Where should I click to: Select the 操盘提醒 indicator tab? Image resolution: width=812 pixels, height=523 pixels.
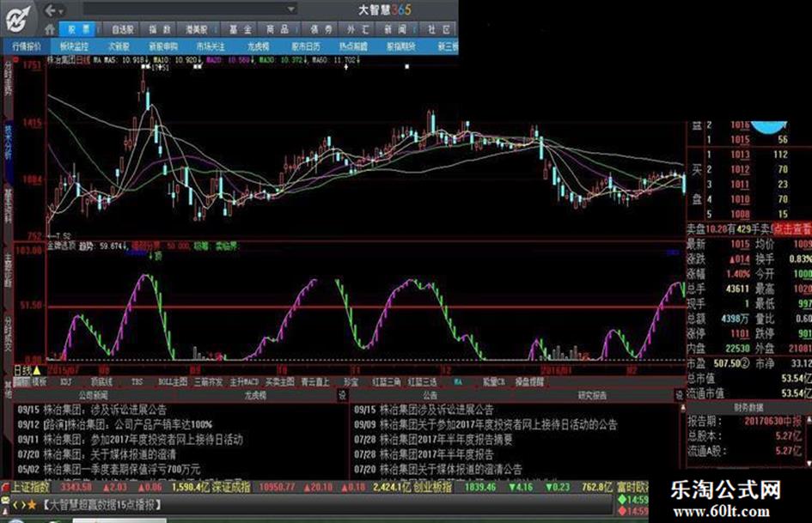(x=529, y=382)
